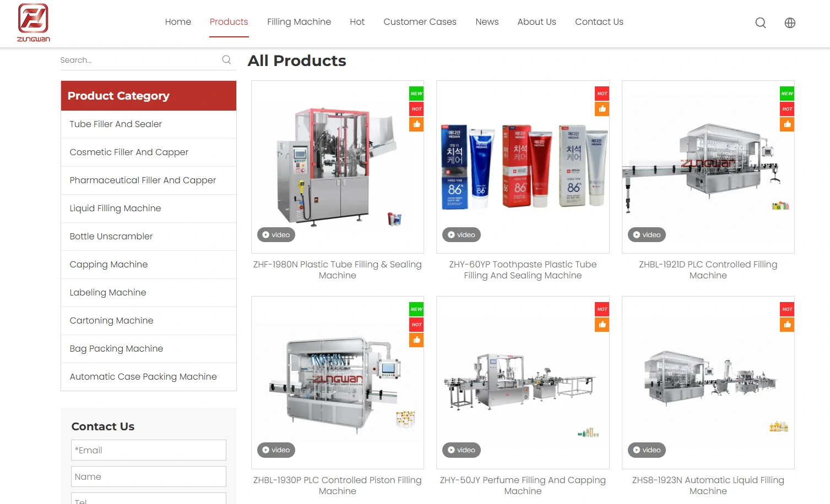Play the video for the ZHY-50JY perfume machine
This screenshot has width=830, height=504.
tap(462, 450)
